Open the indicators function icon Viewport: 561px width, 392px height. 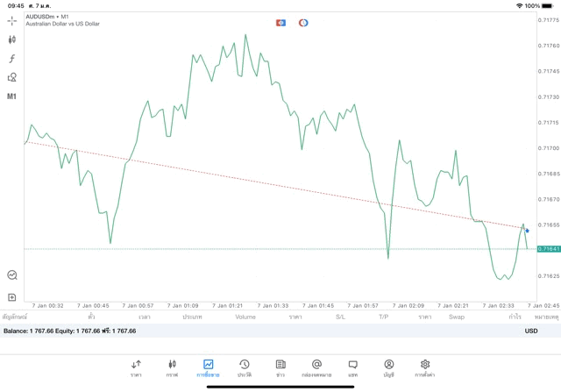point(12,58)
